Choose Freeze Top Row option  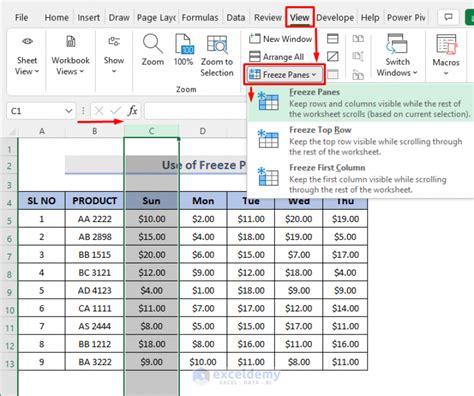click(361, 141)
